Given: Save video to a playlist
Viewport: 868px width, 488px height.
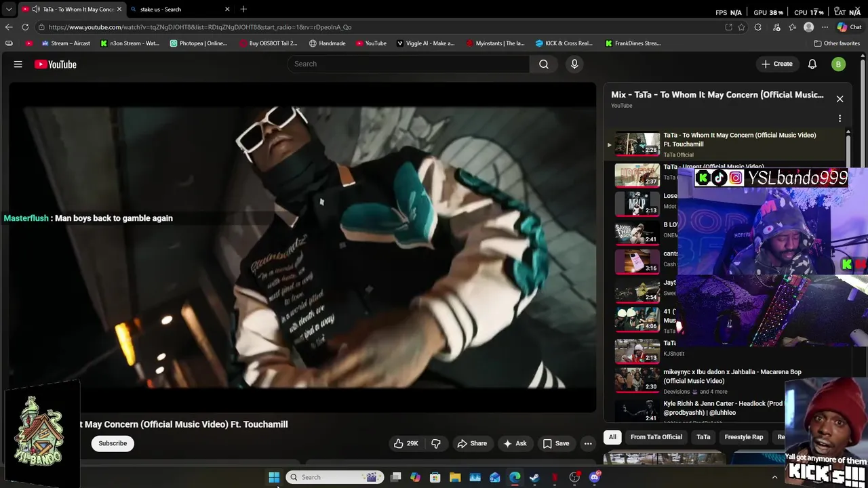Looking at the screenshot, I should (x=555, y=443).
